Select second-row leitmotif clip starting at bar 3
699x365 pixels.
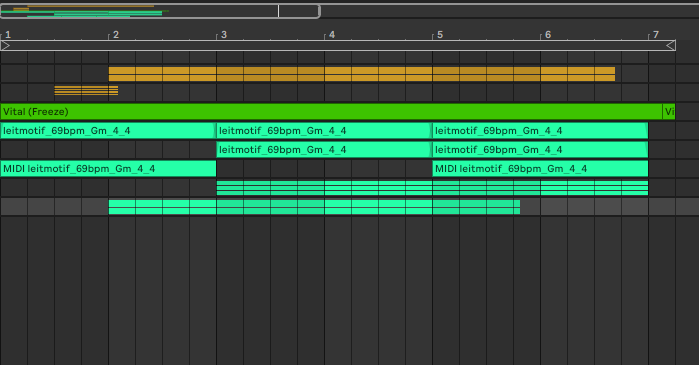pyautogui.click(x=324, y=150)
